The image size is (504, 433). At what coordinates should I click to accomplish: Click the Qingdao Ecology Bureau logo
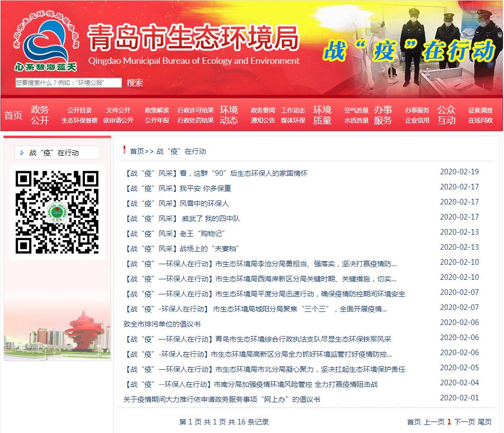45,43
